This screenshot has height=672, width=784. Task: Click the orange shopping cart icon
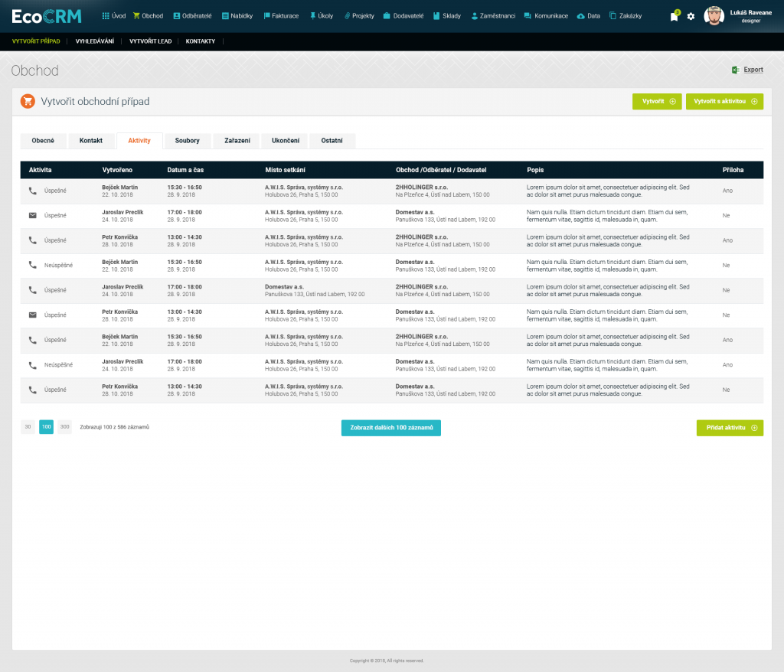[x=28, y=101]
